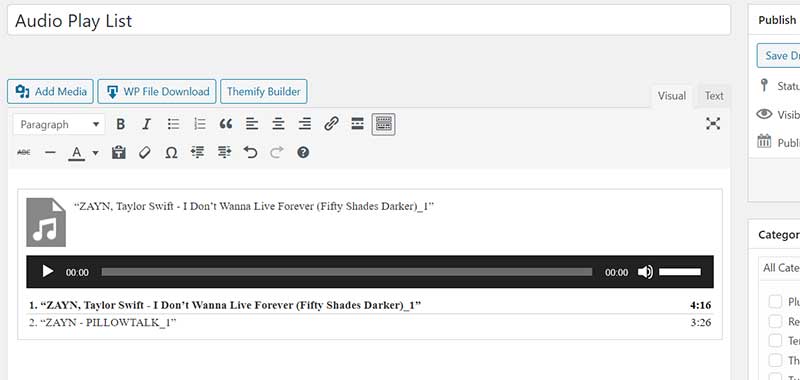Align text right
Image resolution: width=800 pixels, height=380 pixels.
(x=305, y=124)
